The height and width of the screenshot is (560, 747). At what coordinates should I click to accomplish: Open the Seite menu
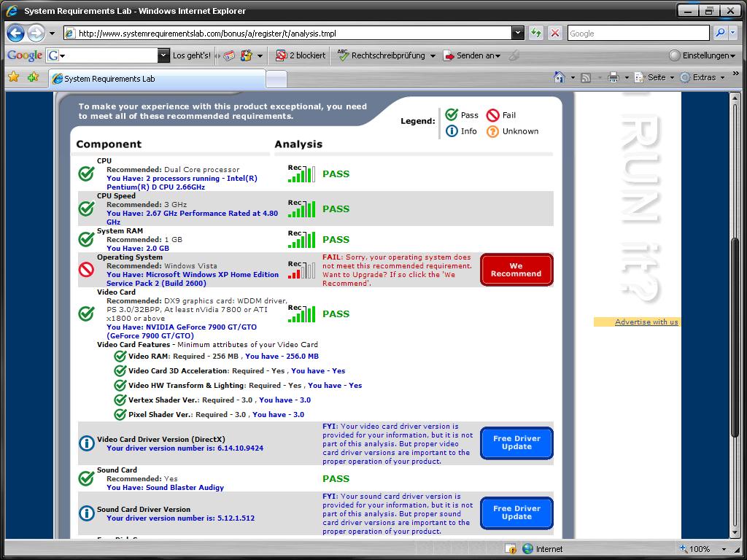coord(654,77)
